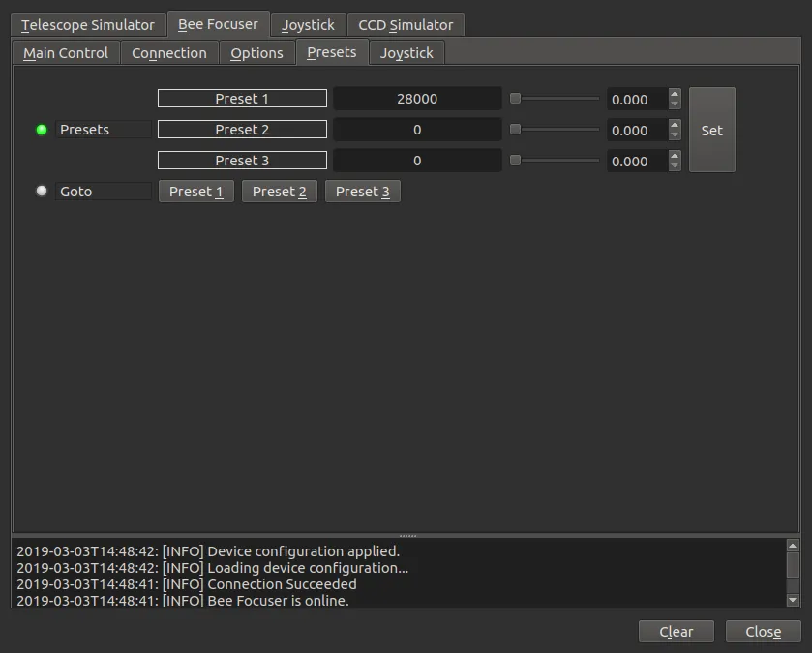Click the grey Goto status light

tap(42, 191)
